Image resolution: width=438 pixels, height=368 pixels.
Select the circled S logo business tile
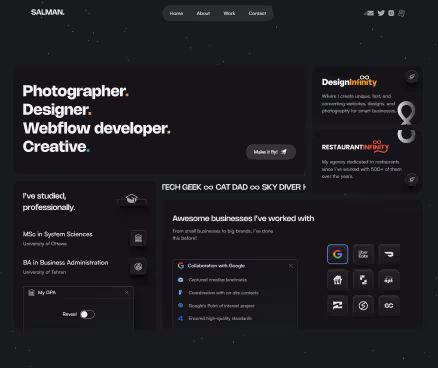(x=363, y=305)
